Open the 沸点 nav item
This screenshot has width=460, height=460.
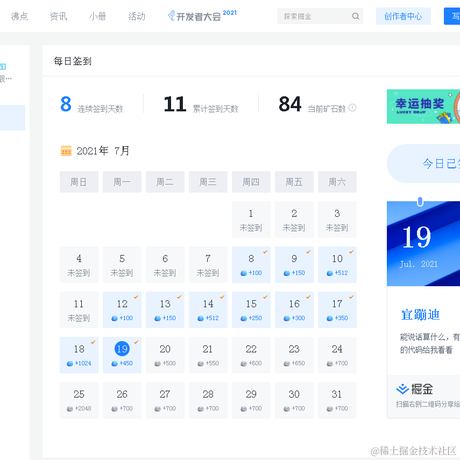coord(19,16)
